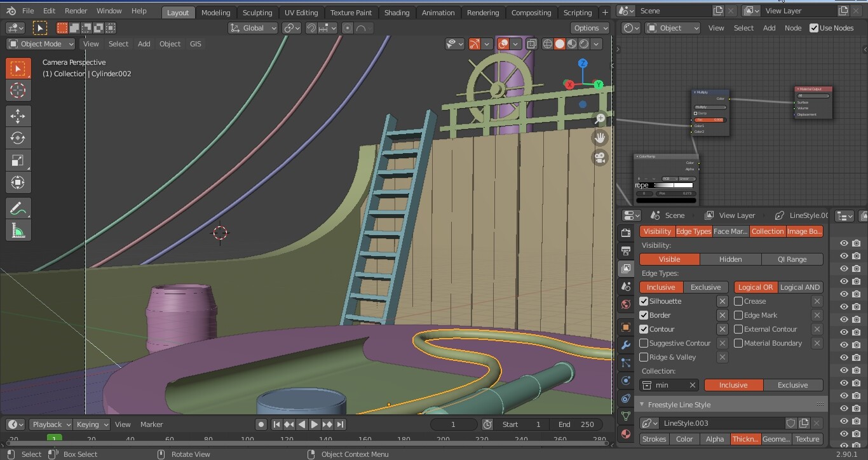This screenshot has height=460, width=868.
Task: Choose the Measure tool
Action: (18, 231)
